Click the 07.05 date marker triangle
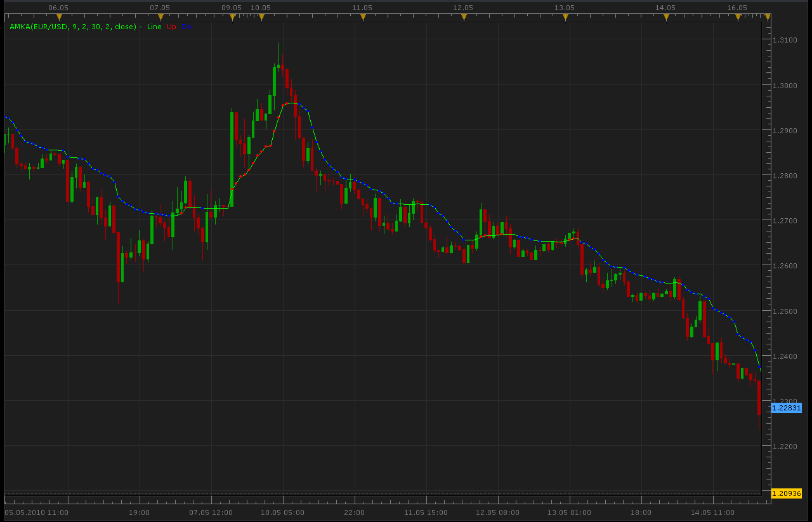 160,17
